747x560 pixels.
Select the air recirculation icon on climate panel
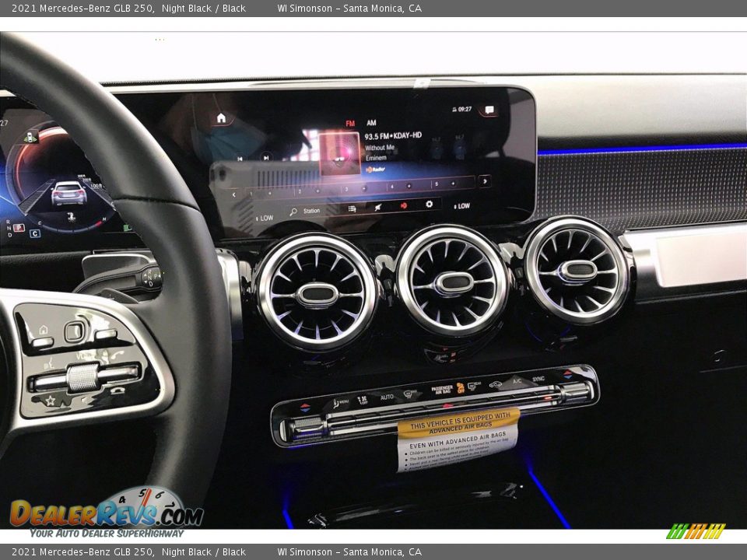[496, 385]
